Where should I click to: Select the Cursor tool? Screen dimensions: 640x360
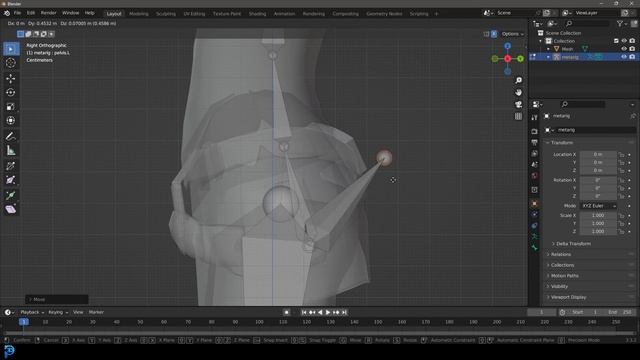(x=11, y=63)
